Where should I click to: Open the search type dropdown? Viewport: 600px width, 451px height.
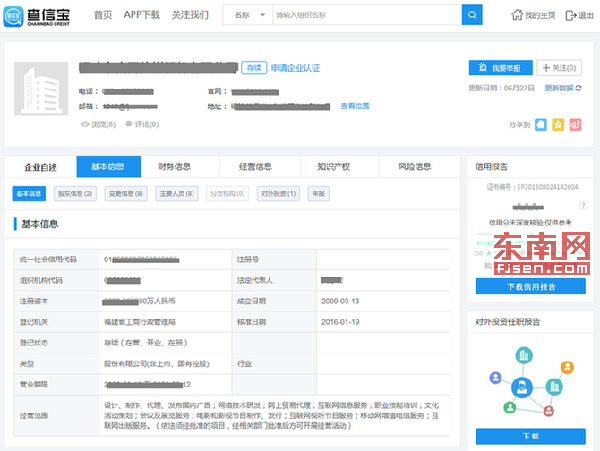248,15
